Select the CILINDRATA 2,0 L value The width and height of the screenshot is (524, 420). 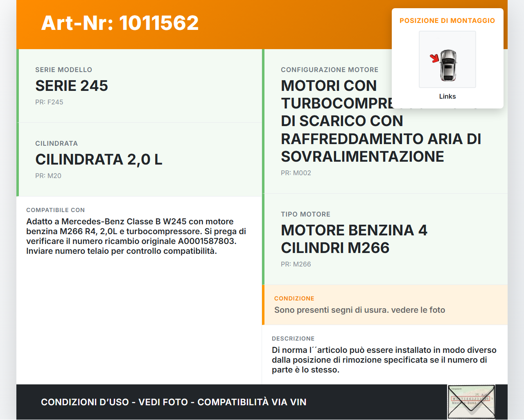click(x=99, y=160)
